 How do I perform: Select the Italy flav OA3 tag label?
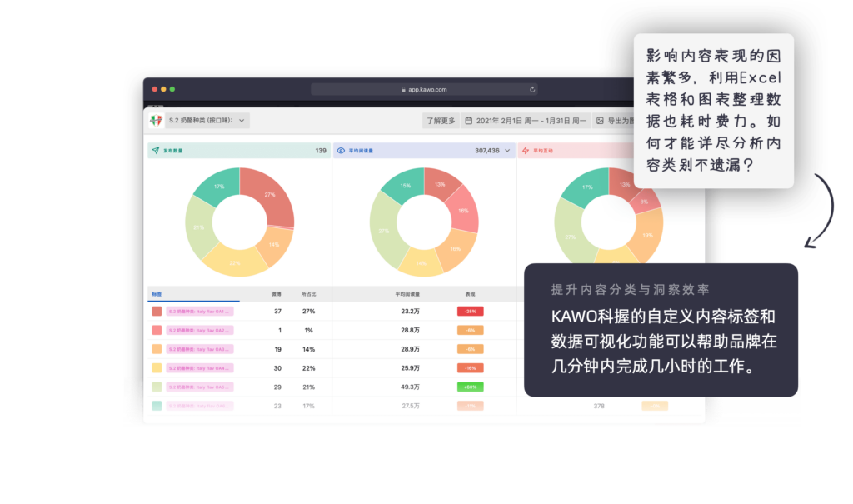click(200, 349)
